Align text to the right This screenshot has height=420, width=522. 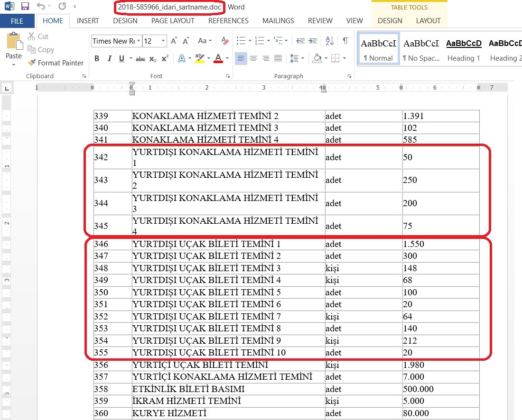[x=266, y=59]
